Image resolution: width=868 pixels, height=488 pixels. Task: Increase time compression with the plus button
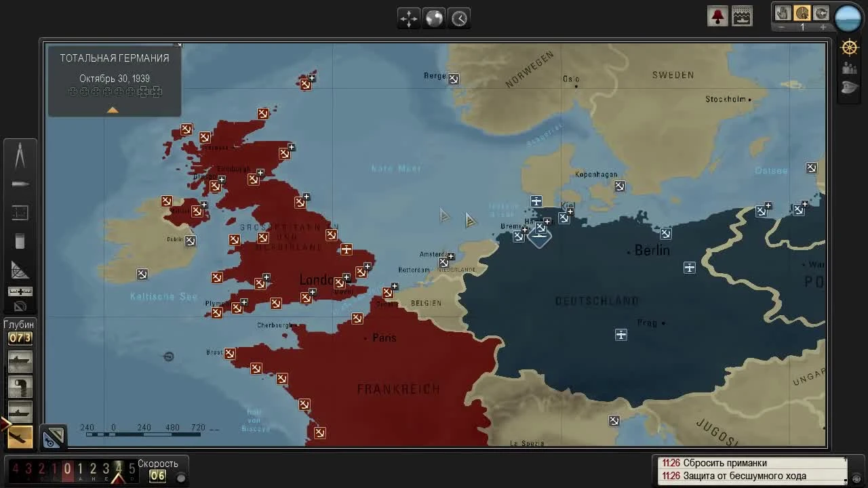click(x=823, y=27)
